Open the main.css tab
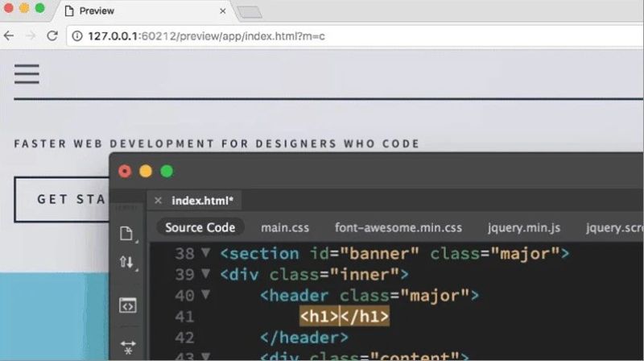Image resolution: width=644 pixels, height=361 pixels. click(x=285, y=228)
